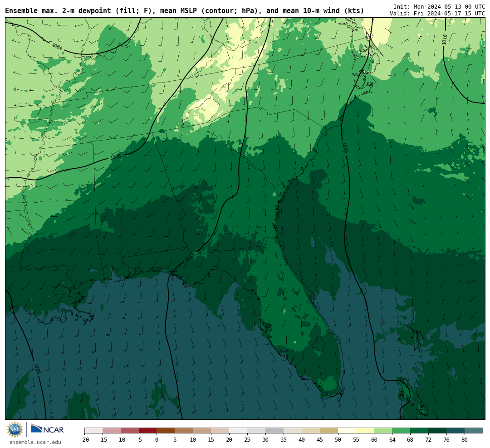Click the 20 colorbar tick label
This screenshot has width=490, height=448.
click(x=230, y=440)
